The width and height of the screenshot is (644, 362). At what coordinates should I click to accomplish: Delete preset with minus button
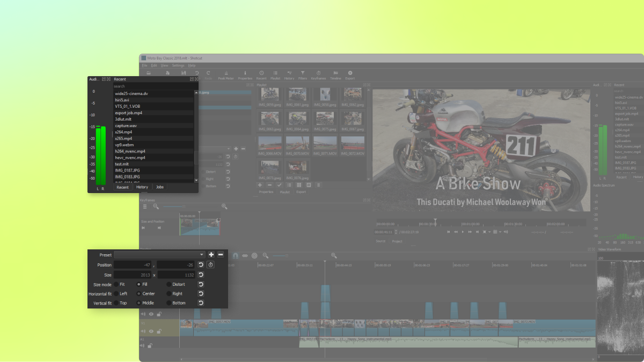221,255
